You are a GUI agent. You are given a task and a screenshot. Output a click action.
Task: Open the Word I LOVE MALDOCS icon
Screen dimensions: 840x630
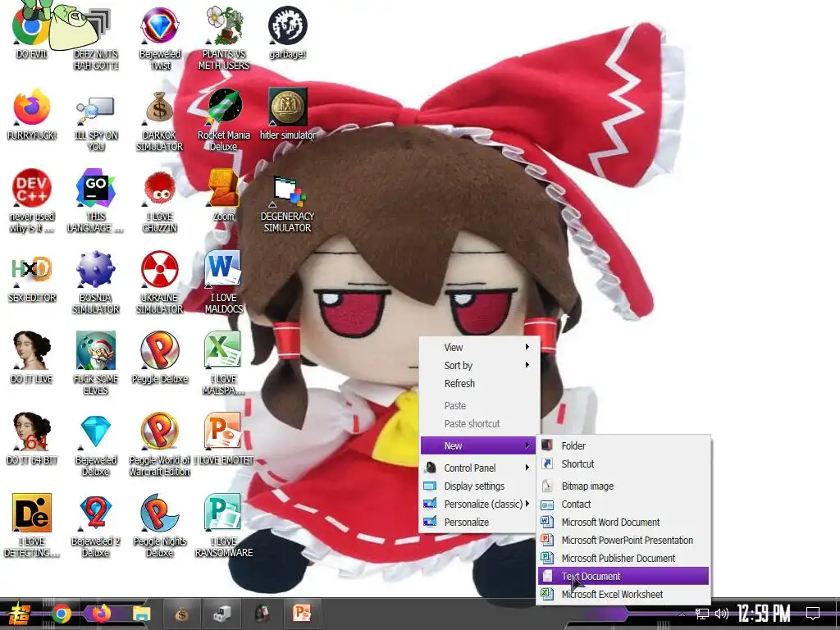(x=224, y=271)
